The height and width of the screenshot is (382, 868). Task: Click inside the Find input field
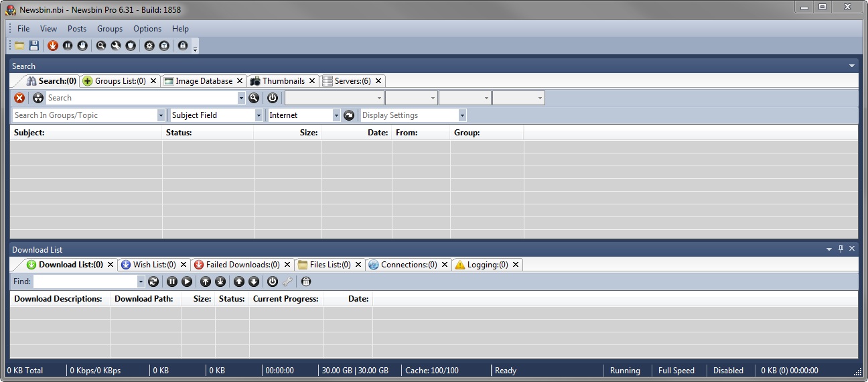click(x=85, y=281)
